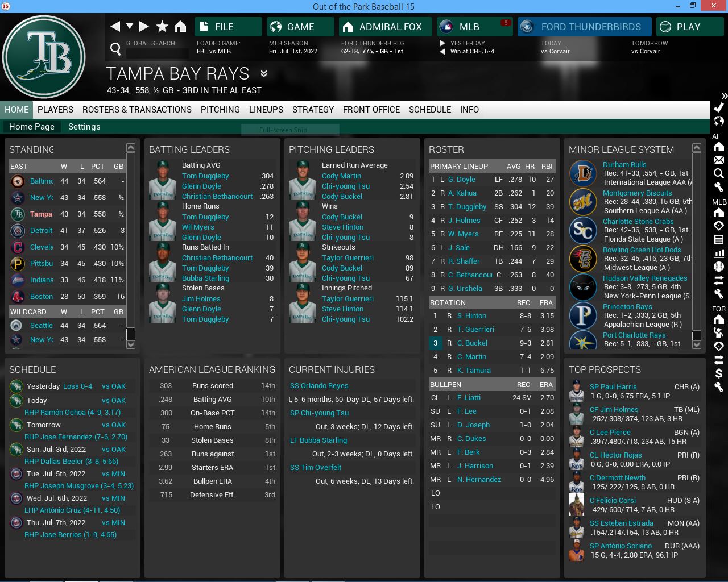Screen dimensions: 728x582
Task: Open the Charlotte Stone Crabs team link
Action: [638, 222]
